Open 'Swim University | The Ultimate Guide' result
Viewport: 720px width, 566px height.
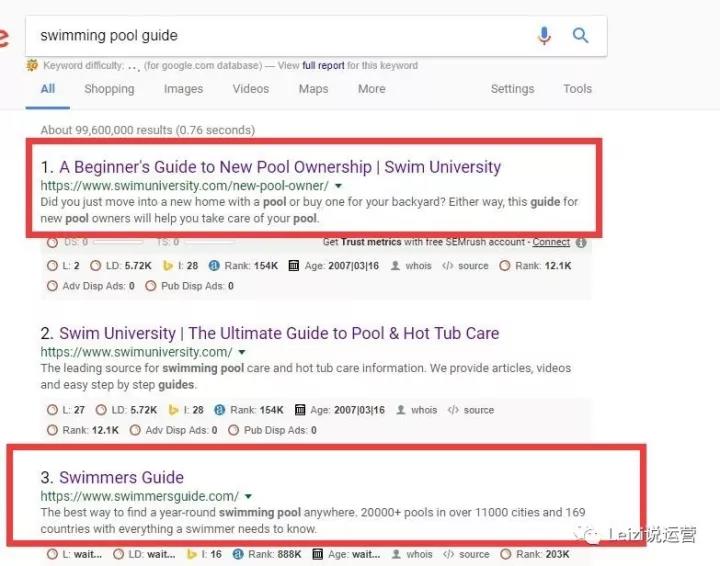[x=279, y=333]
